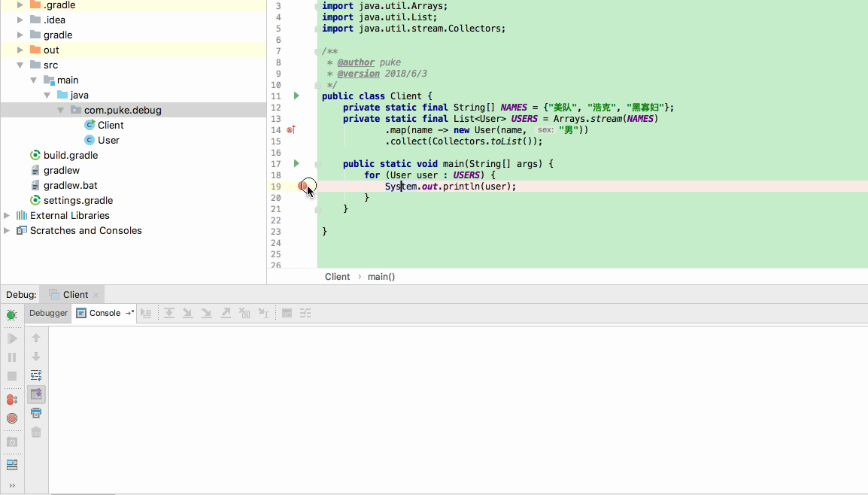The image size is (868, 495).
Task: Stop the debug process
Action: 11,374
